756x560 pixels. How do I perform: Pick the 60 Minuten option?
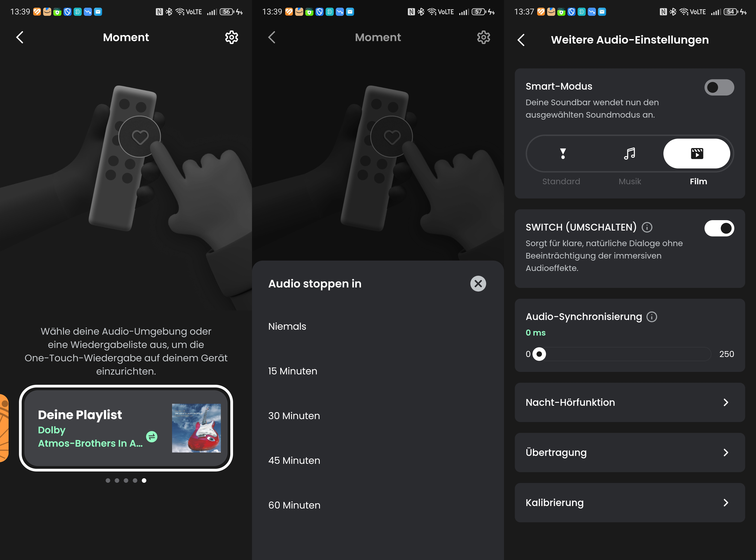[x=294, y=505]
